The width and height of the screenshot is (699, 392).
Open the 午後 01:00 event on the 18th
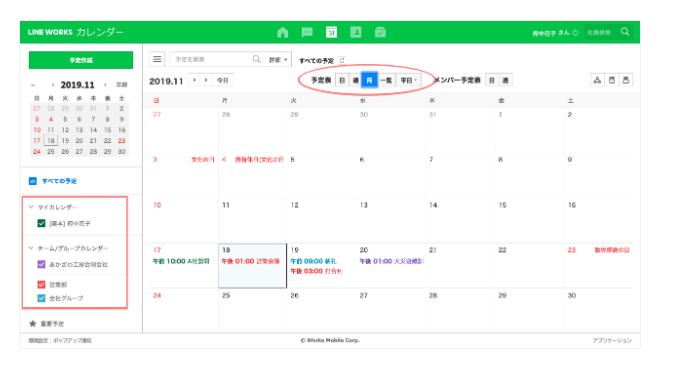coord(251,261)
